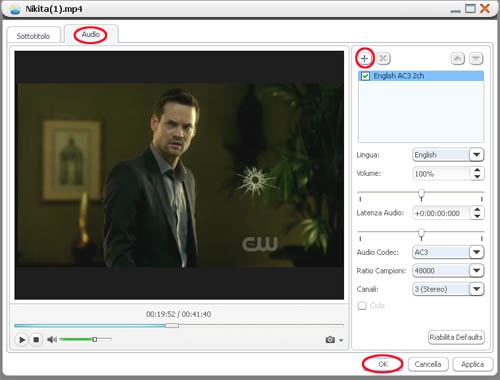Take a snapshot with camera icon
The height and width of the screenshot is (380, 500).
(x=330, y=340)
